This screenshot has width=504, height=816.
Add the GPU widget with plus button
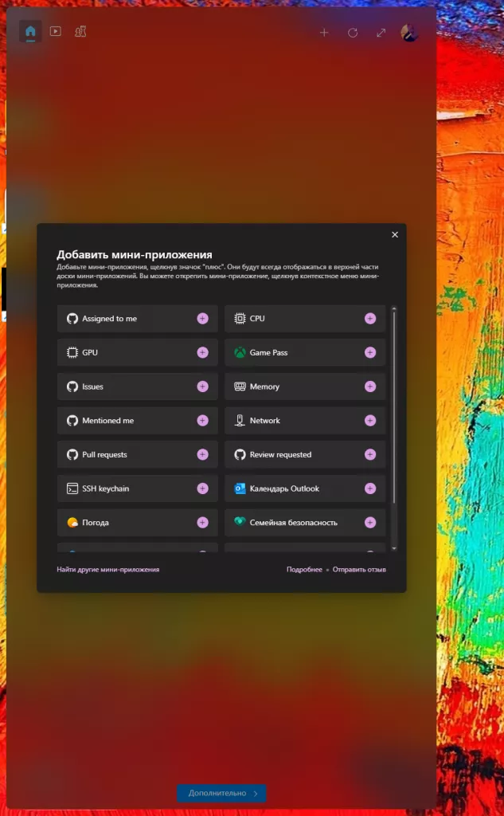[202, 352]
